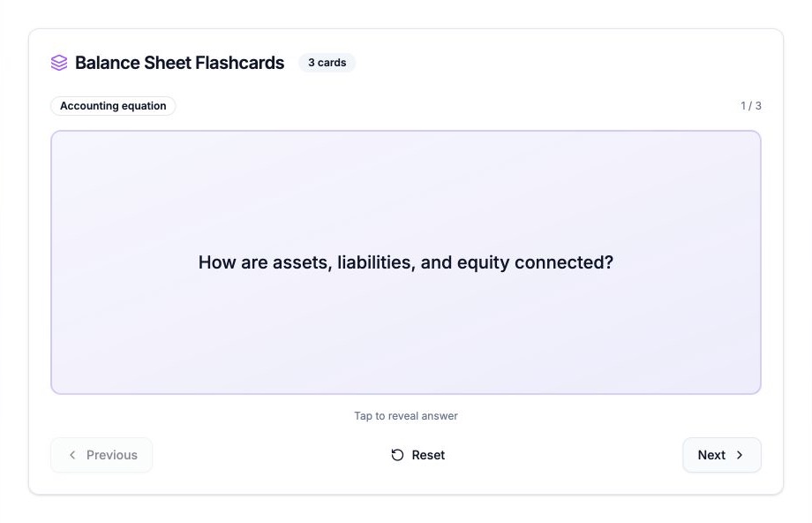Image resolution: width=812 pixels, height=523 pixels.
Task: Click the Next label text
Action: tap(711, 455)
